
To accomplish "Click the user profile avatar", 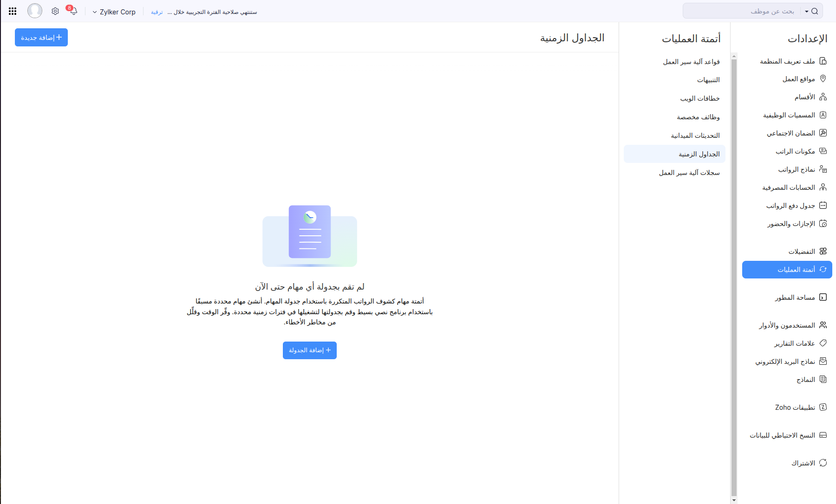I will pyautogui.click(x=35, y=11).
